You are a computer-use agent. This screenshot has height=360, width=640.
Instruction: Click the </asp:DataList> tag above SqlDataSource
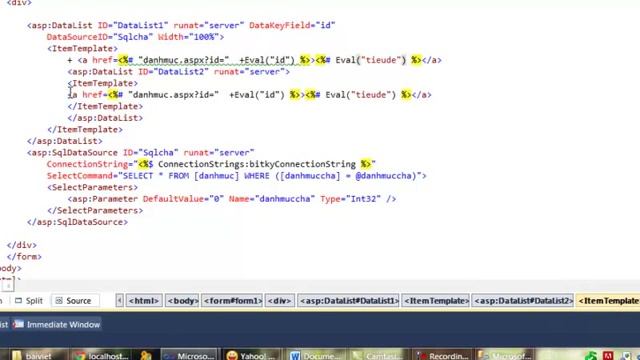pyautogui.click(x=64, y=141)
